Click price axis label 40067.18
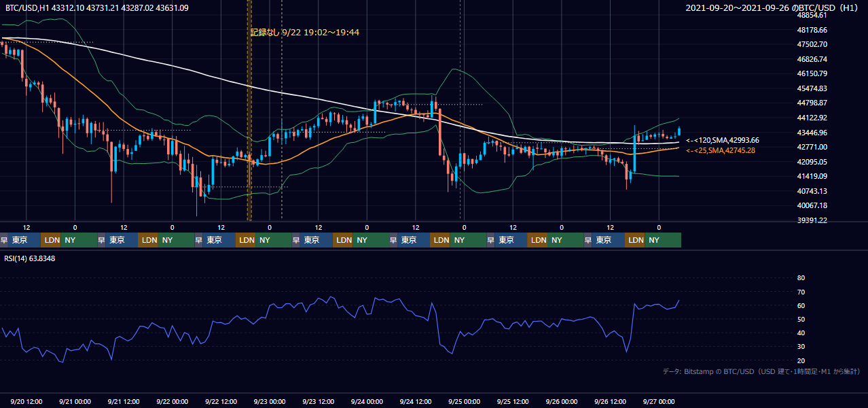 [x=812, y=205]
